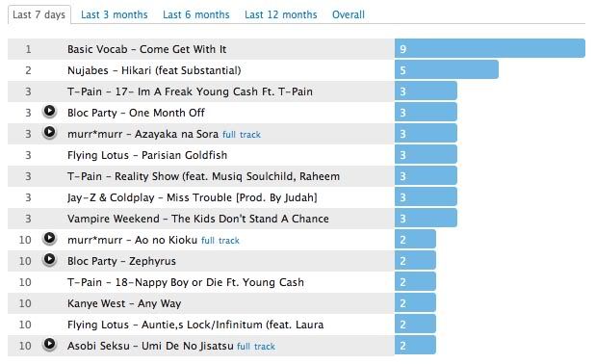Viewport: 595px width, 364px height.
Task: Open full track link for Ao no Kioku
Action: [x=220, y=241]
